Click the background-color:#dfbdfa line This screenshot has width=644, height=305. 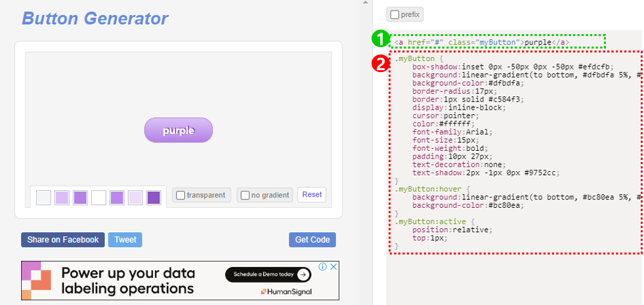(x=469, y=83)
